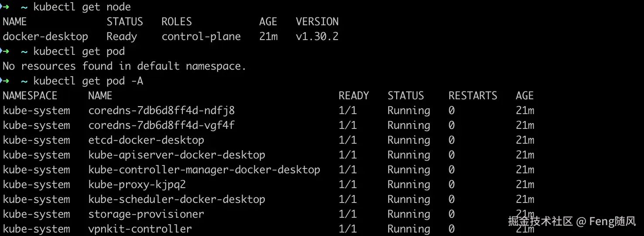Click the NAMESPACE column header
The height and width of the screenshot is (236, 644).
pyautogui.click(x=30, y=96)
